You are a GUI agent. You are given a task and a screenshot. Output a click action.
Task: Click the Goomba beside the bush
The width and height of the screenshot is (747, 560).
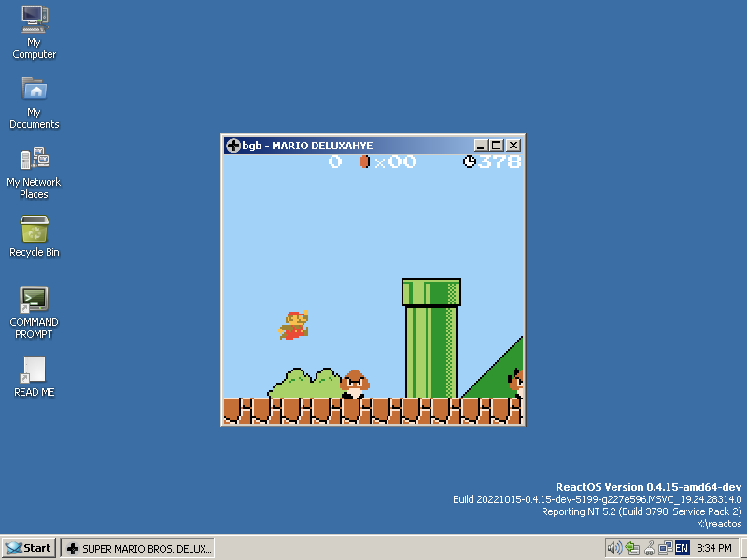[x=355, y=384]
